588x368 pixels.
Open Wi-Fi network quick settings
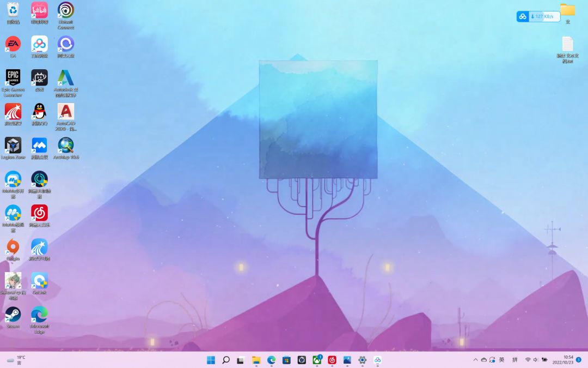(x=528, y=360)
